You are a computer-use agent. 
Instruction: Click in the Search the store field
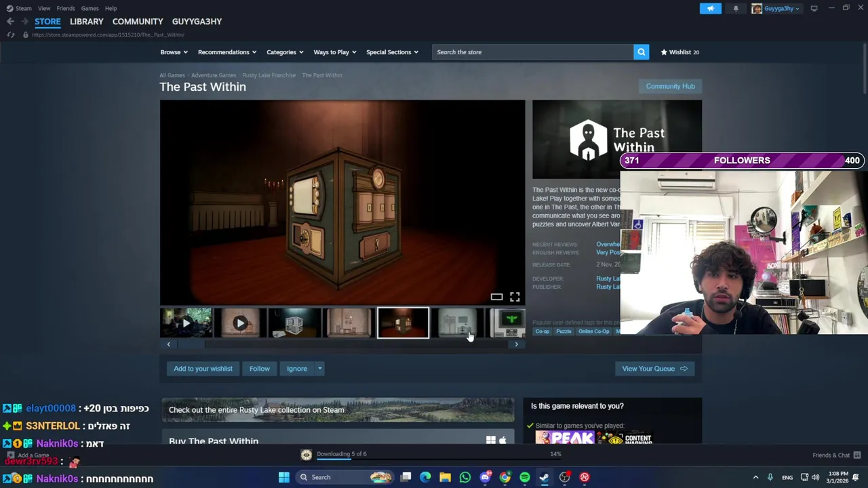(533, 52)
